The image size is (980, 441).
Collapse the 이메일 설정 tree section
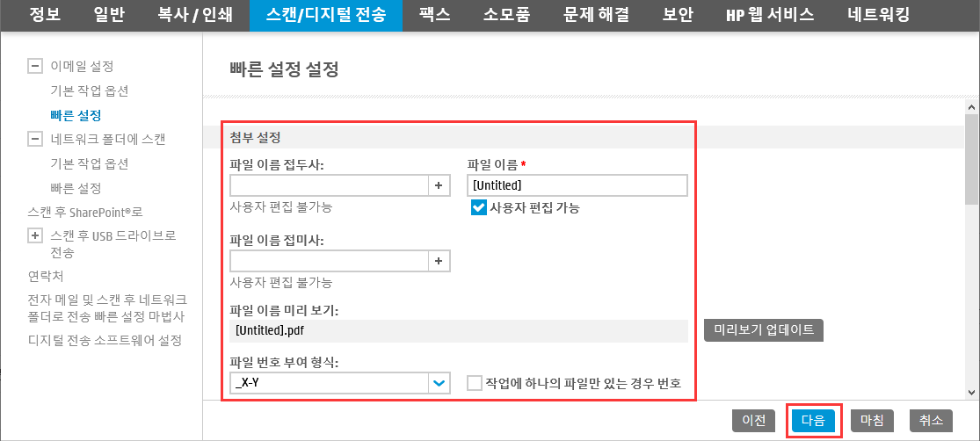tap(35, 66)
